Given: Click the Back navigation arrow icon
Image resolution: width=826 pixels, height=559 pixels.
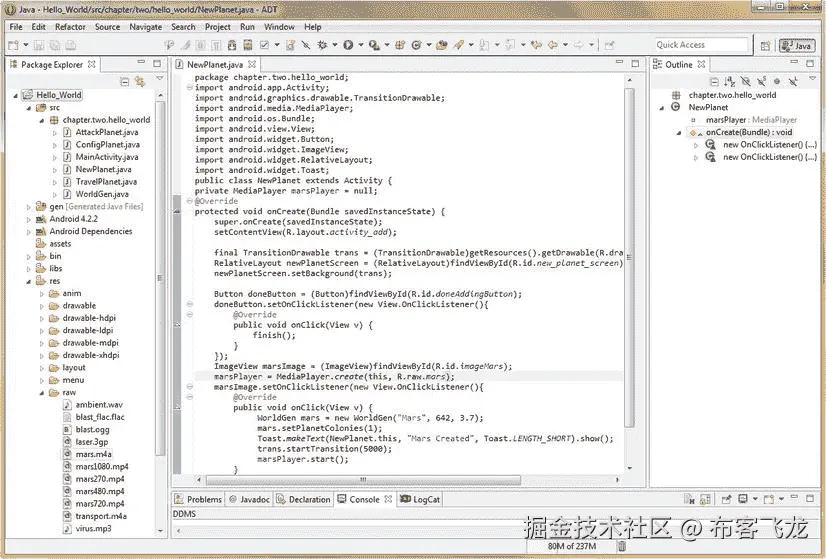Looking at the screenshot, I should tap(553, 45).
